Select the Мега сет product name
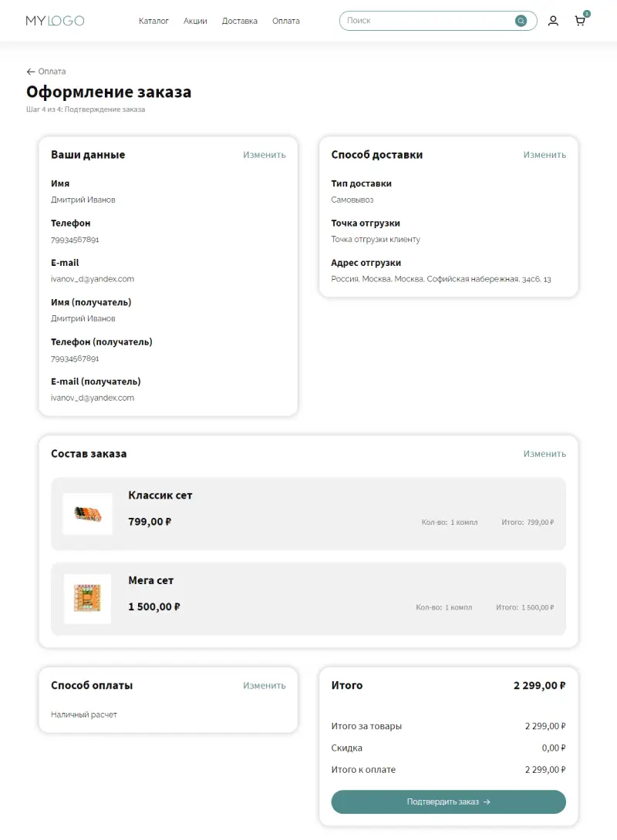The image size is (617, 840). click(x=151, y=580)
